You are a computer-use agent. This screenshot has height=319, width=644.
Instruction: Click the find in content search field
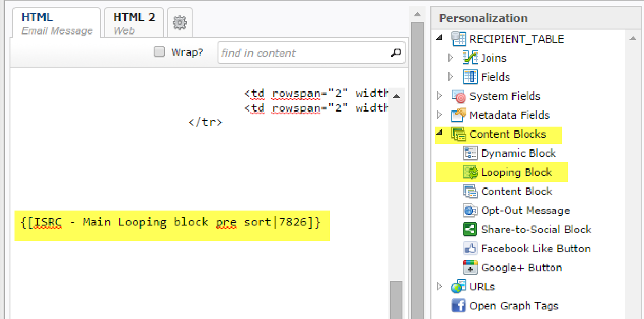point(304,53)
